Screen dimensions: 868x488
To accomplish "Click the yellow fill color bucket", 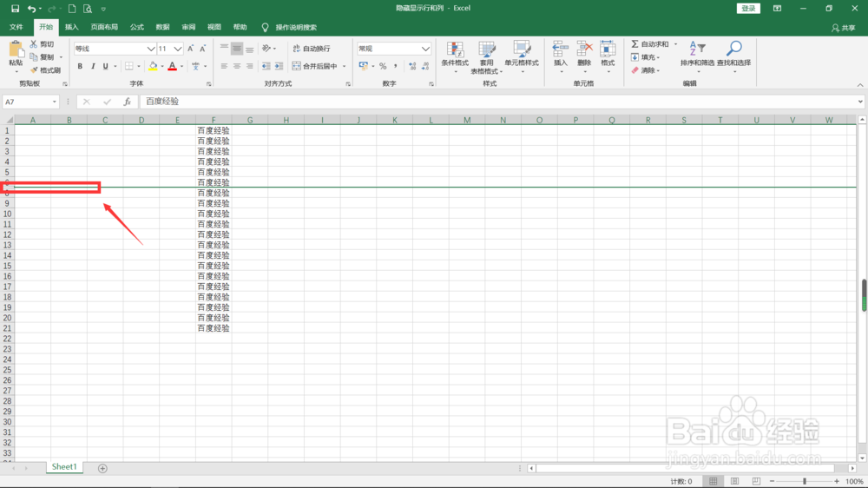I will (153, 66).
